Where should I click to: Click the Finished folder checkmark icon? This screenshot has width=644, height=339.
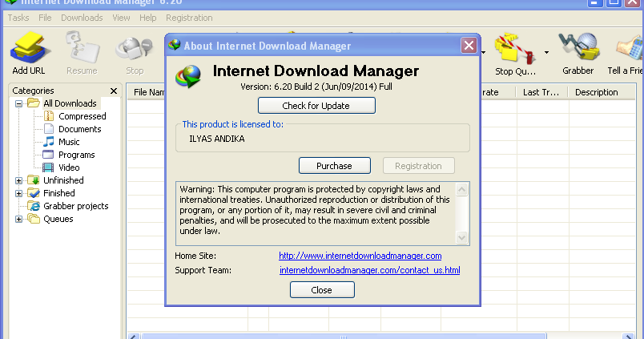(x=34, y=192)
